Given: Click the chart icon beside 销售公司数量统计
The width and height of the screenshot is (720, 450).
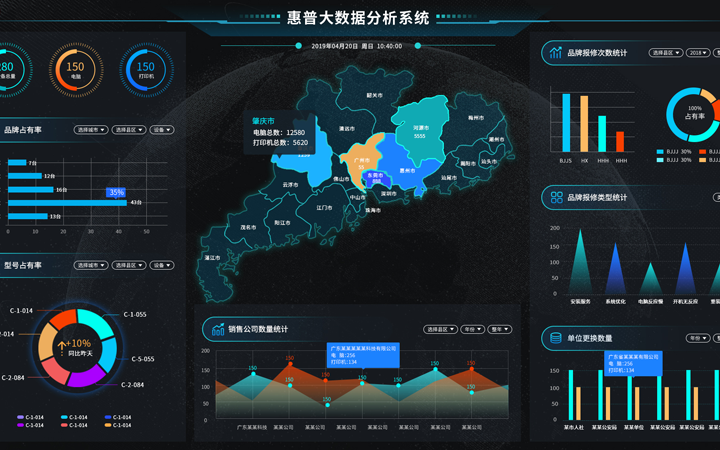Looking at the screenshot, I should tap(218, 329).
